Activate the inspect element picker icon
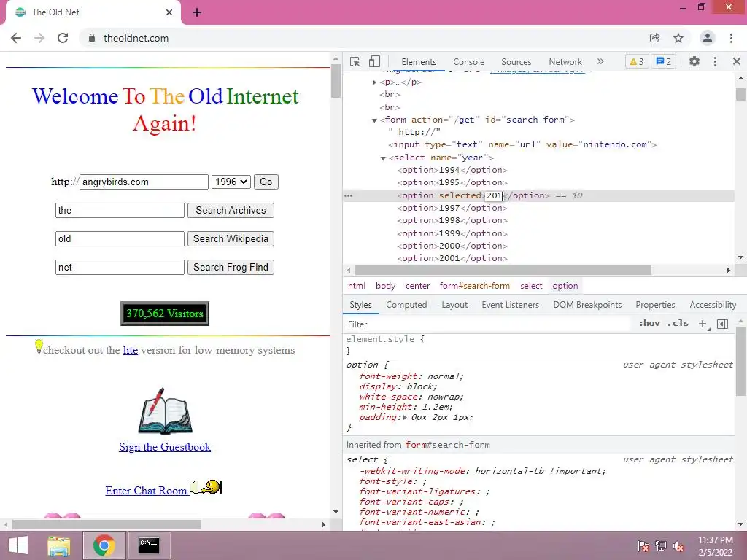The width and height of the screenshot is (747, 560). point(355,62)
